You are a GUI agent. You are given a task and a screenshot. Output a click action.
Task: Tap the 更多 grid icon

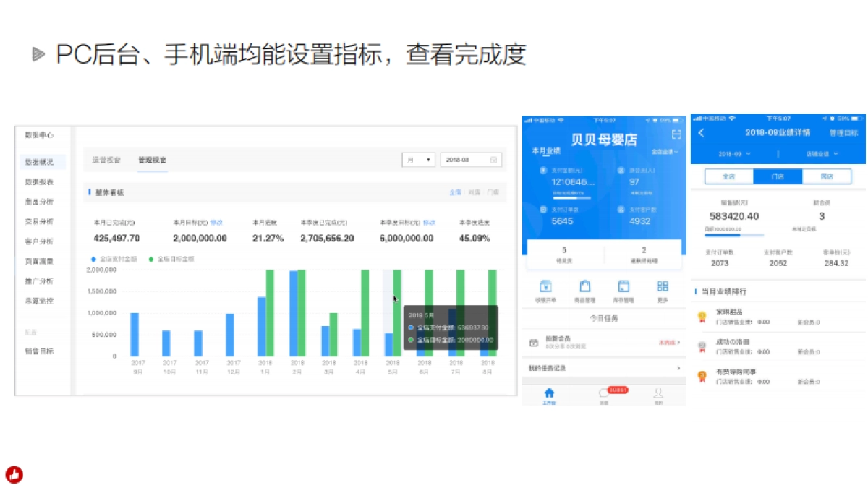pos(665,286)
